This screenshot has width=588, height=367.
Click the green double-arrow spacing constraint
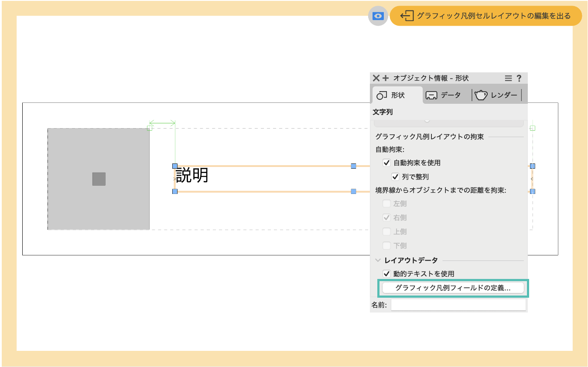click(162, 123)
